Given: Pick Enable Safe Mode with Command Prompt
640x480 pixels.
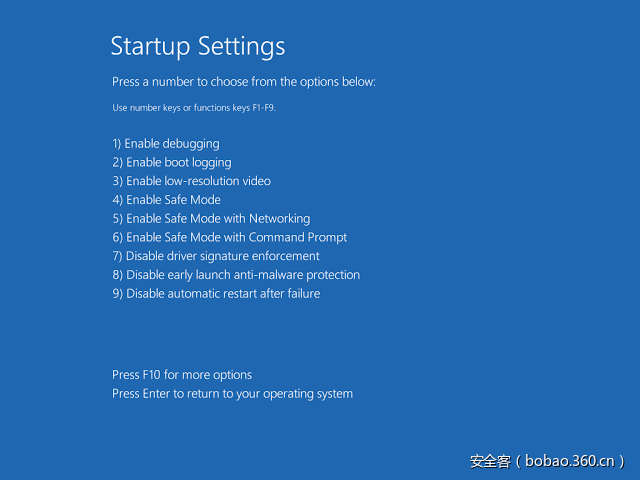Looking at the screenshot, I should coord(230,238).
